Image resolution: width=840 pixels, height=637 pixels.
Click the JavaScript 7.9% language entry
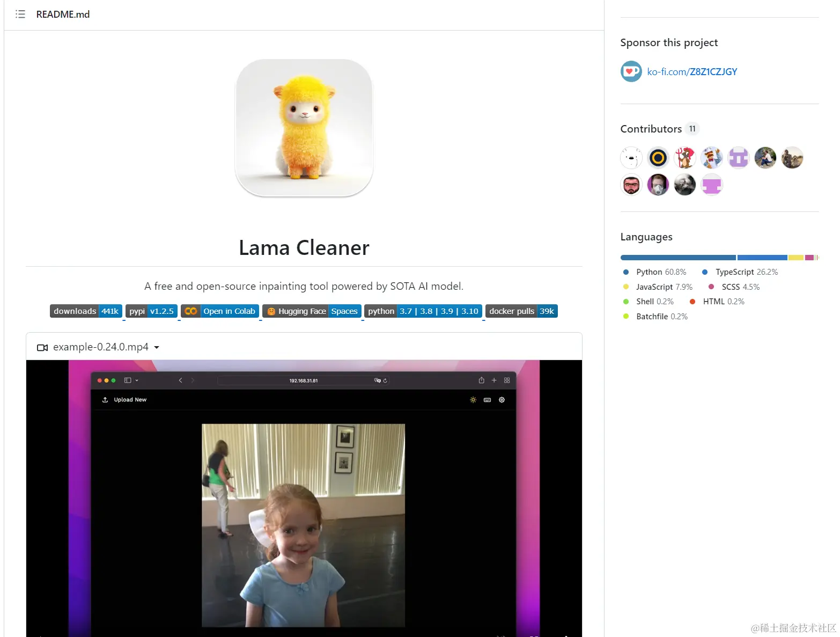click(x=658, y=287)
